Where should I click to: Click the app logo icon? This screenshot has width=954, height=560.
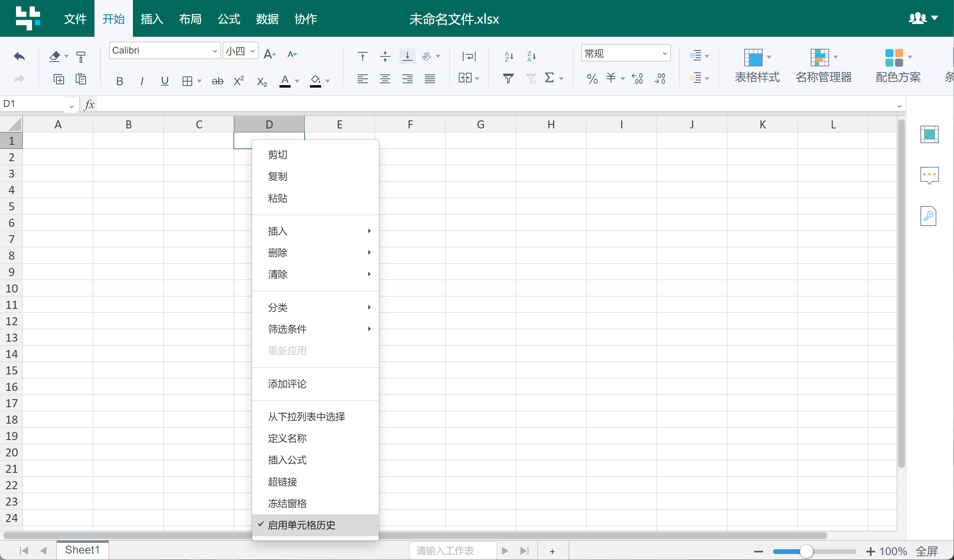point(28,18)
